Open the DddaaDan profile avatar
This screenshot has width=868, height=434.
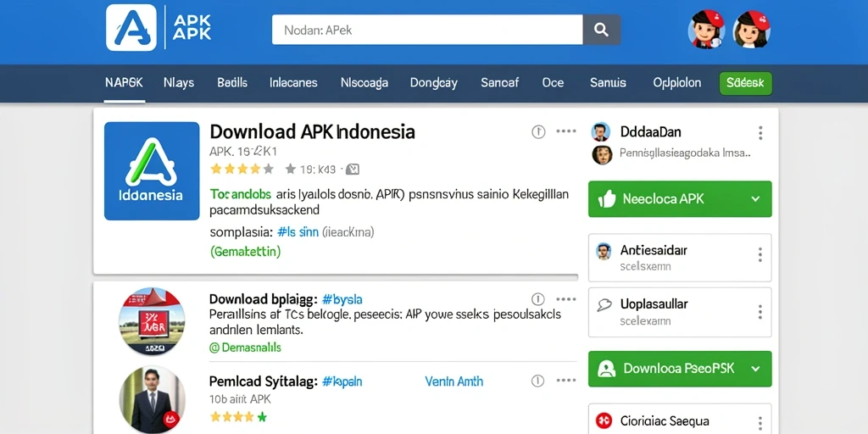coord(601,131)
